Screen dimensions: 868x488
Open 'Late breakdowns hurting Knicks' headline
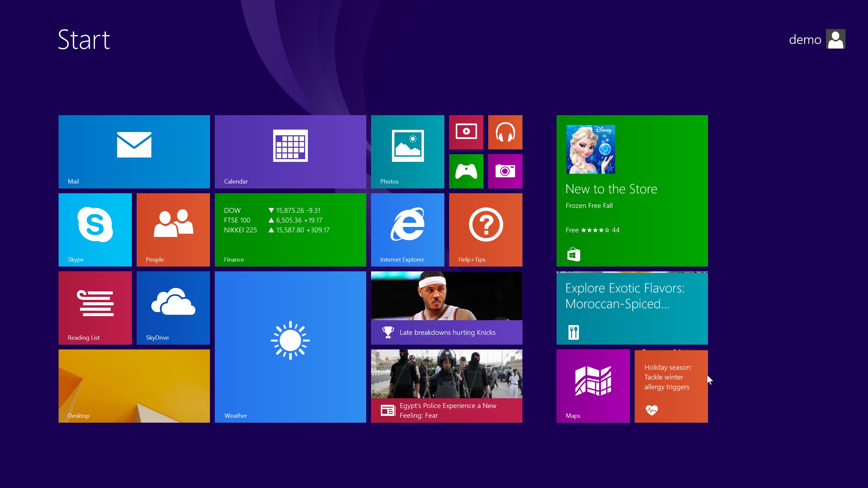click(x=448, y=332)
